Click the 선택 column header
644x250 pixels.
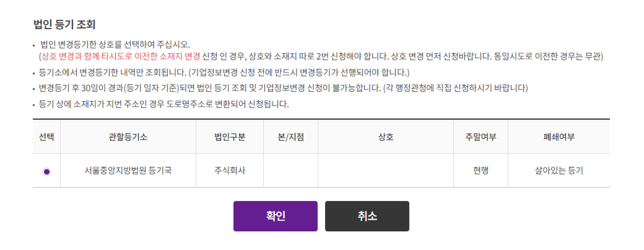[x=47, y=137]
